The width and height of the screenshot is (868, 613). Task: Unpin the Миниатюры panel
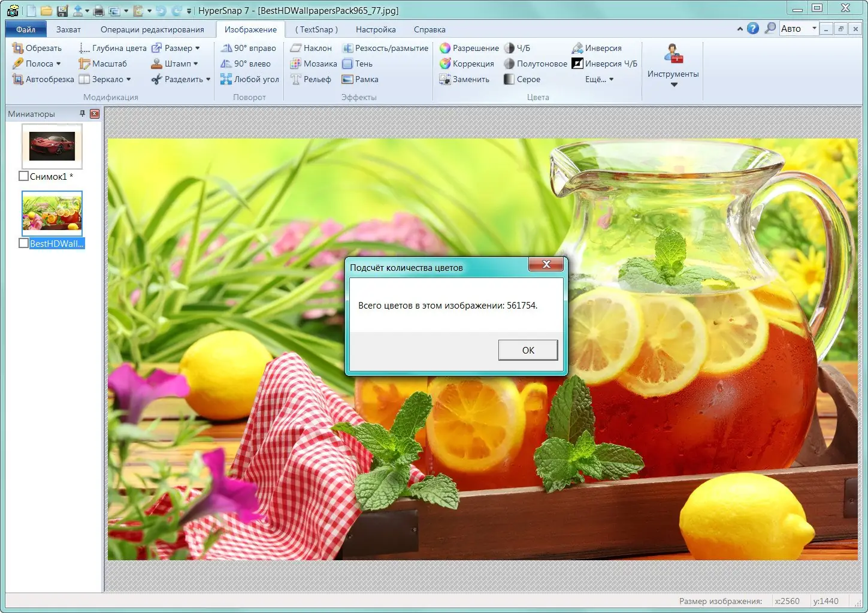(83, 113)
